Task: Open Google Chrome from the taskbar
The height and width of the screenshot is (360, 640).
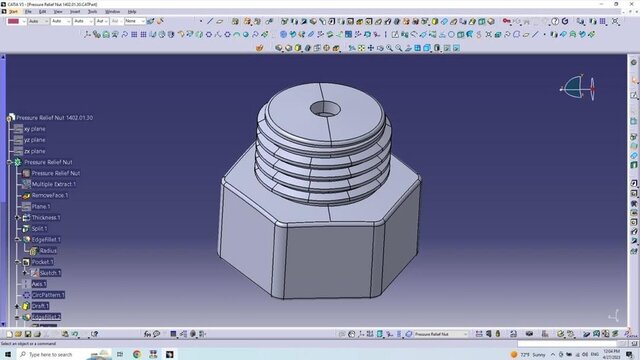Action: click(137, 354)
